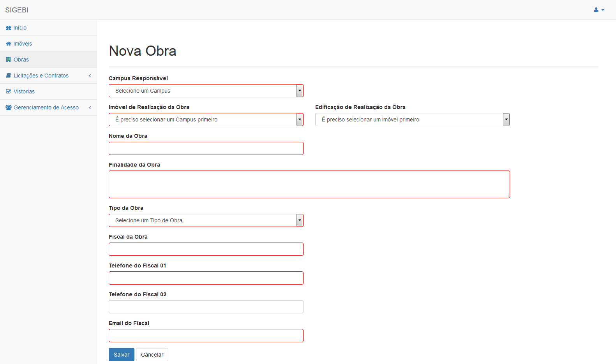Select the Obras sidebar item
The height and width of the screenshot is (364, 616).
point(48,60)
